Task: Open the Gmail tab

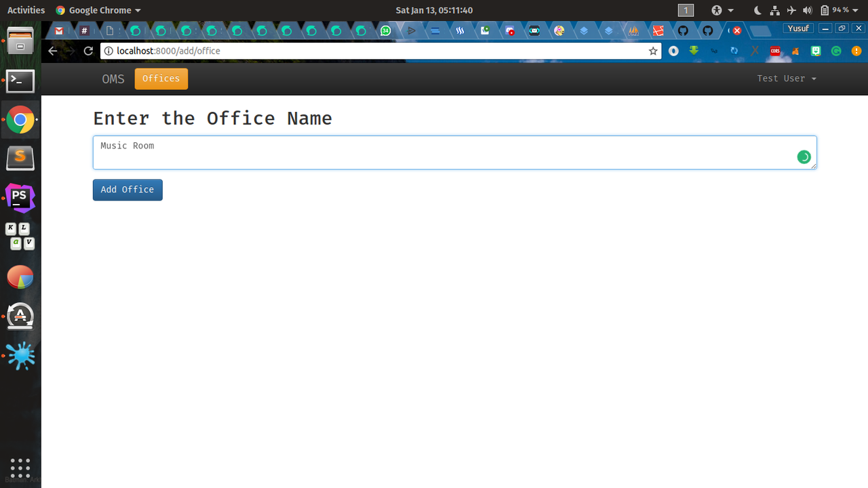Action: tap(60, 30)
